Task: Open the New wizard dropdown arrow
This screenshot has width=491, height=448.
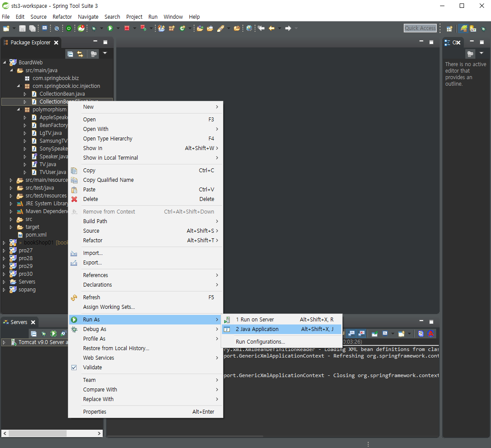Action: [x=14, y=28]
